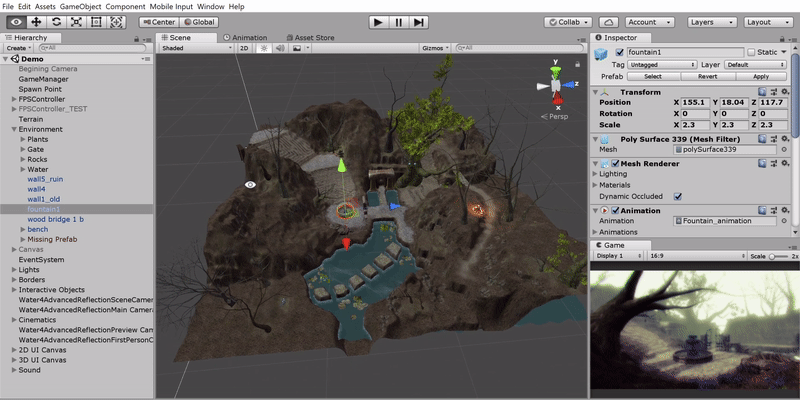Toggle scene lighting sun icon
This screenshot has height=400, width=800.
point(264,48)
